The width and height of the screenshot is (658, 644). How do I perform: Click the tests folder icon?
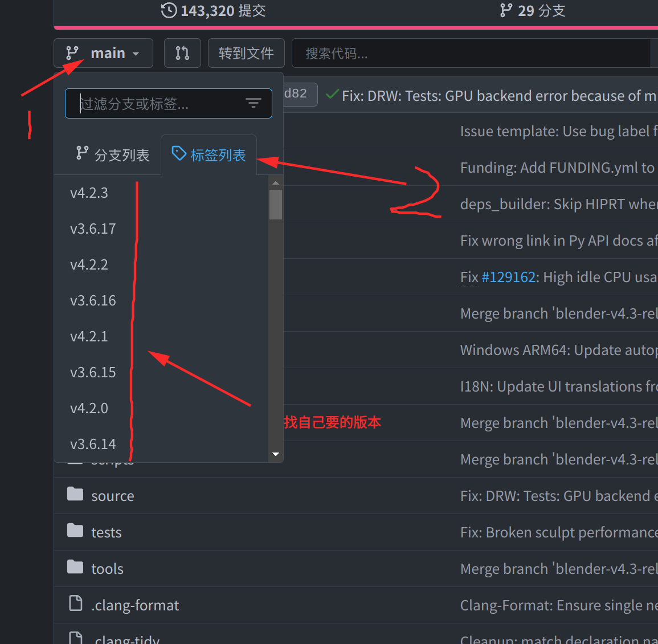pyautogui.click(x=75, y=530)
